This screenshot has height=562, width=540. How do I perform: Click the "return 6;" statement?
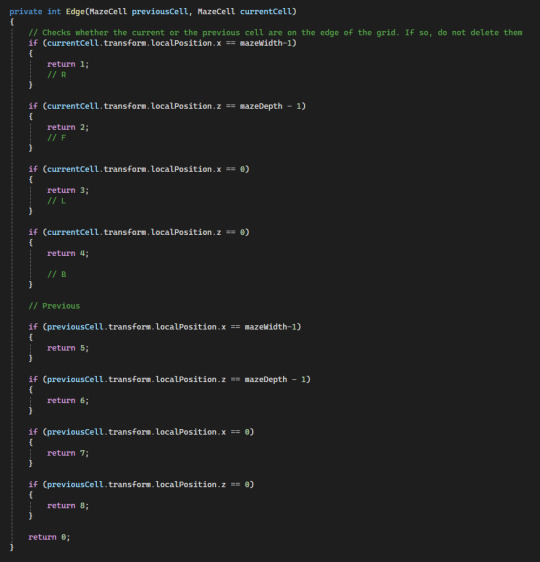point(68,400)
